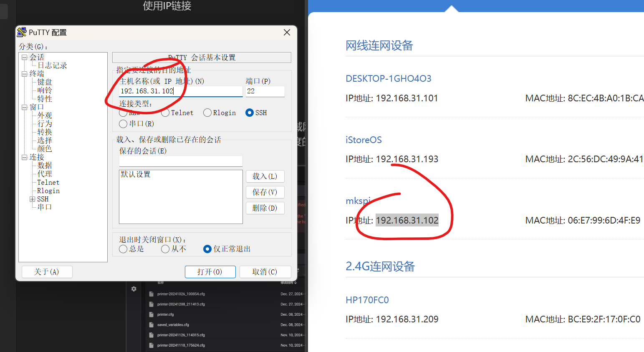Click the PuTTY icon in the title bar
The image size is (644, 352).
pos(22,32)
